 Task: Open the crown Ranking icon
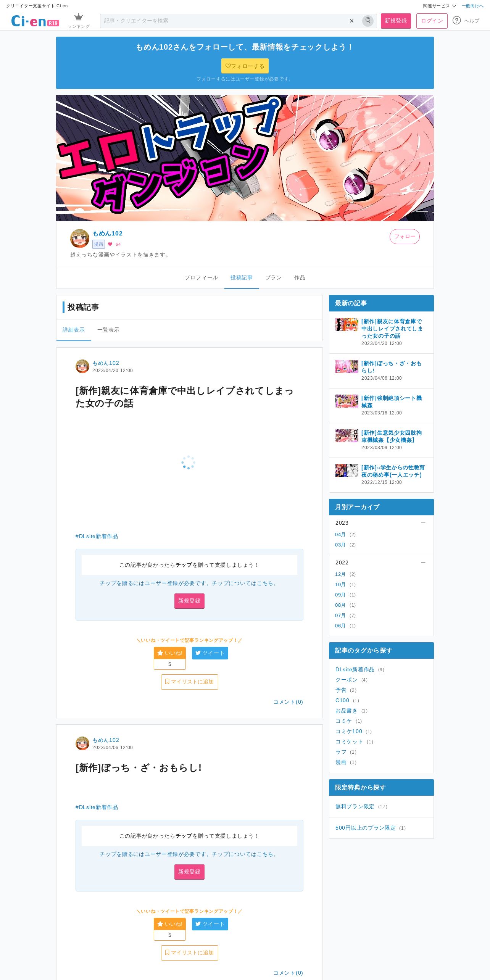click(79, 21)
